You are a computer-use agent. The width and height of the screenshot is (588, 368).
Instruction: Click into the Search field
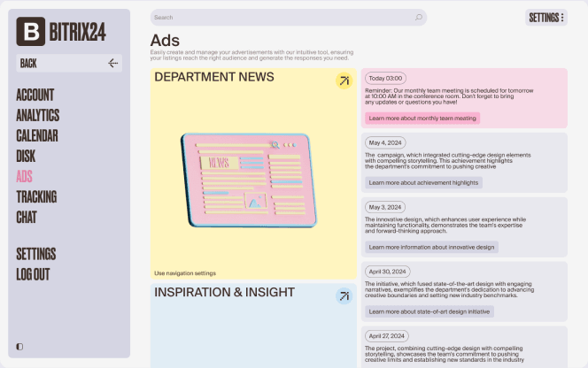289,17
